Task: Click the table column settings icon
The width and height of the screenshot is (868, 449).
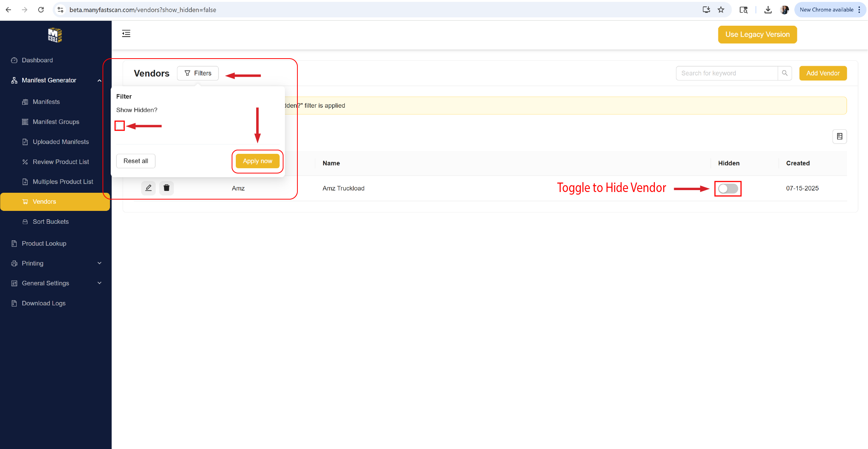Action: tap(839, 136)
